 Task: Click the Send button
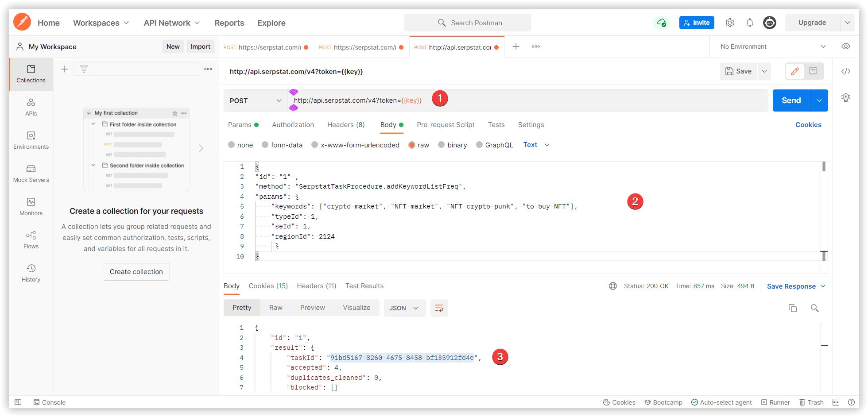tap(791, 100)
